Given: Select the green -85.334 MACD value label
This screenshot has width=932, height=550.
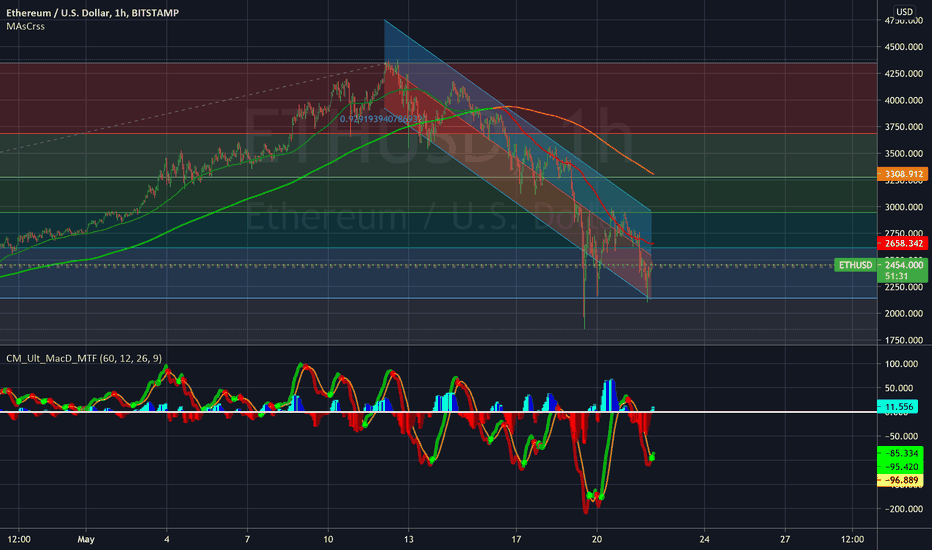Looking at the screenshot, I should pos(900,453).
